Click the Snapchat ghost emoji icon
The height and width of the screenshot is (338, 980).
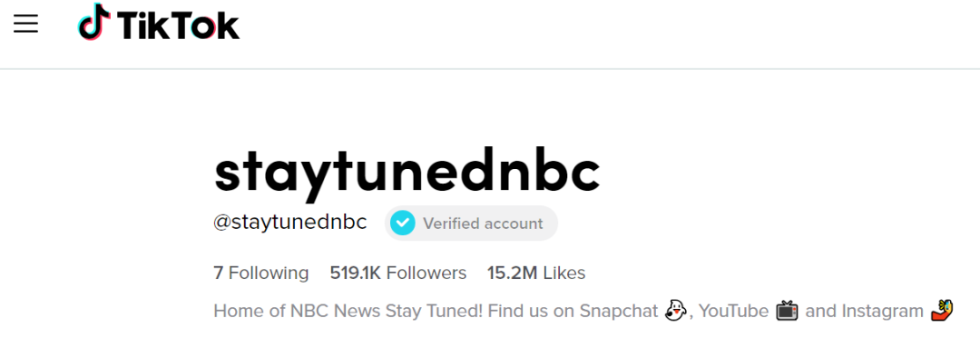(675, 311)
